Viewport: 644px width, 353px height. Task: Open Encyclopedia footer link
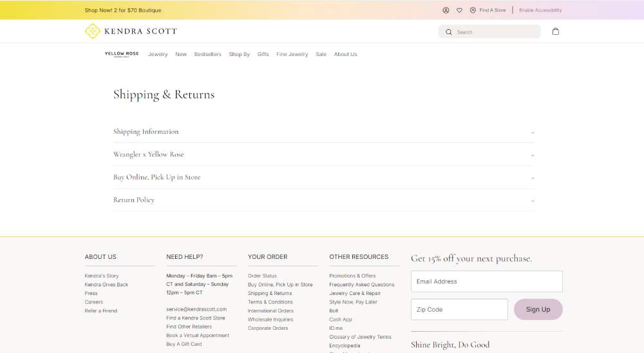pyautogui.click(x=345, y=346)
